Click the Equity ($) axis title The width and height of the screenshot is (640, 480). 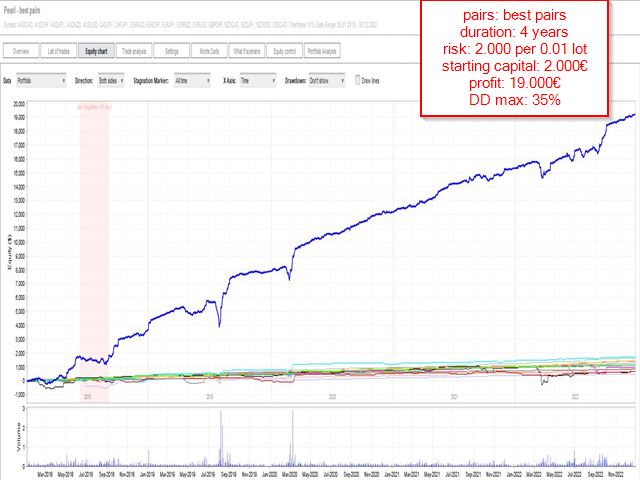tap(9, 251)
